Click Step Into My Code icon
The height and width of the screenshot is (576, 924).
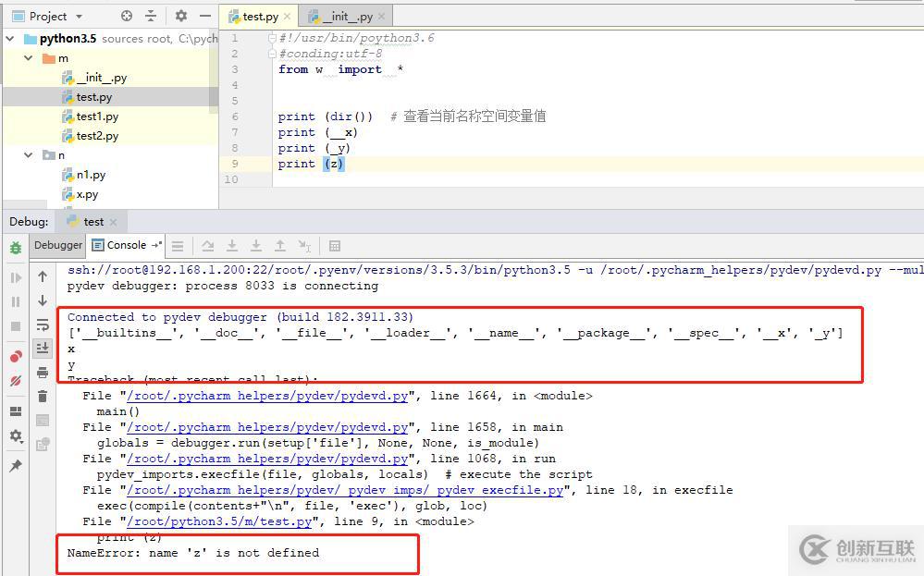(x=256, y=246)
